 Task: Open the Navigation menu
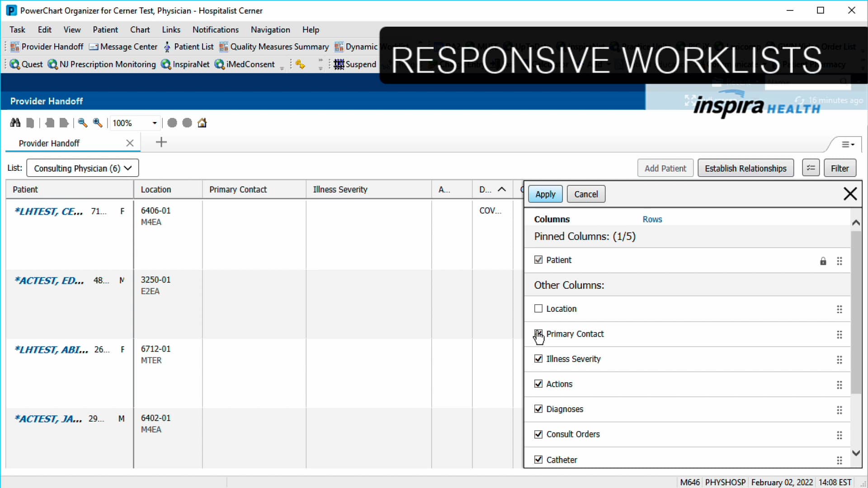coord(270,29)
